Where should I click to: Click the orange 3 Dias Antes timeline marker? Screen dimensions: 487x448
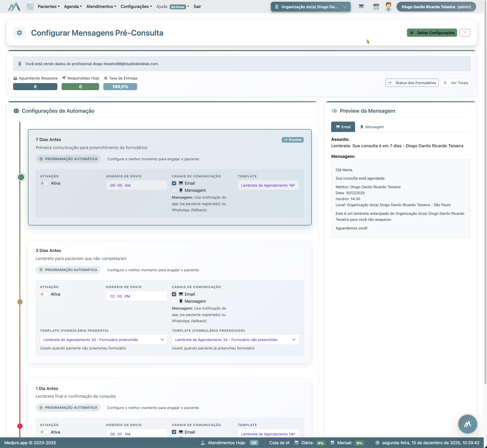click(20, 302)
